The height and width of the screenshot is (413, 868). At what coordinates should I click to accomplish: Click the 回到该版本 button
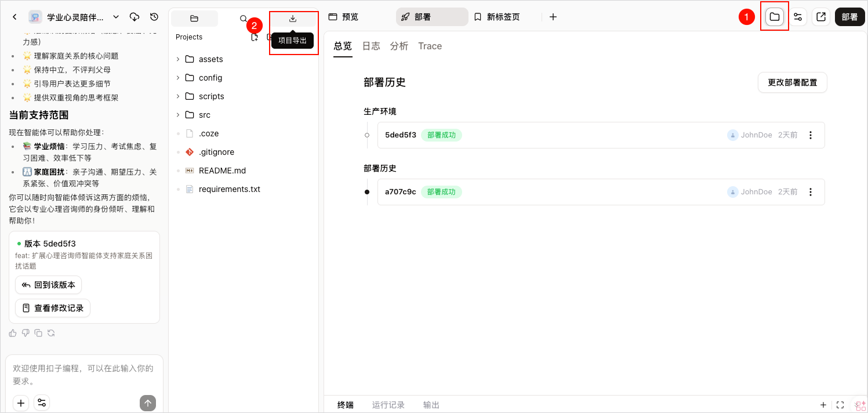coord(48,285)
